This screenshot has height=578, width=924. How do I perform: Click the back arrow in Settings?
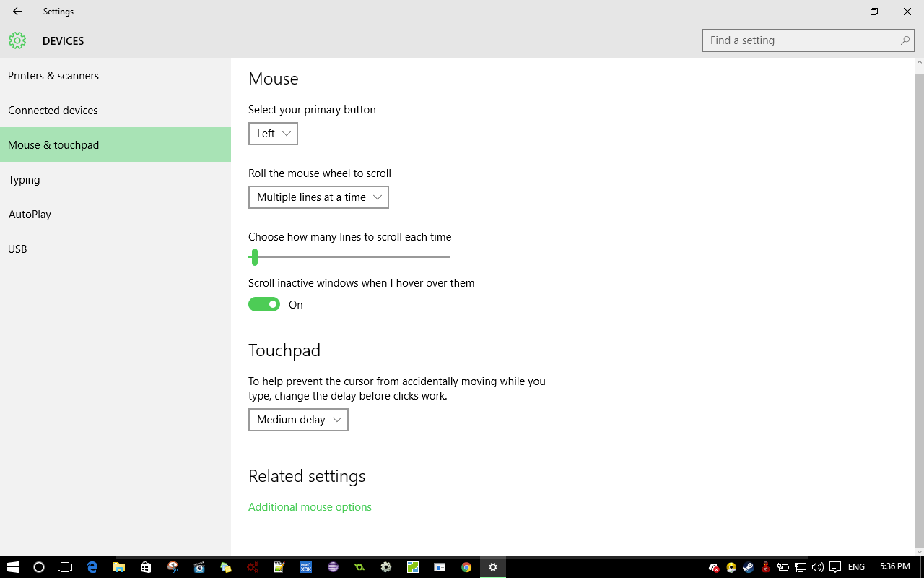pyautogui.click(x=17, y=12)
